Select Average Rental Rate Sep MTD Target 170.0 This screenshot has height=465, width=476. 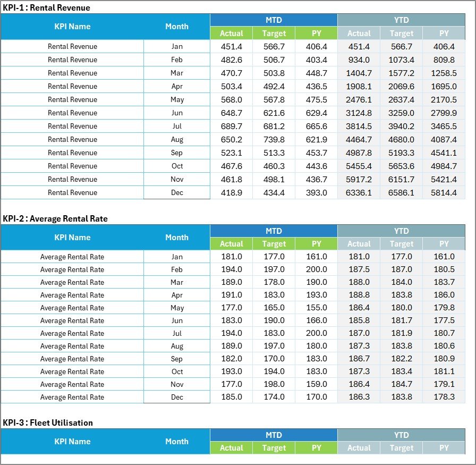274,359
